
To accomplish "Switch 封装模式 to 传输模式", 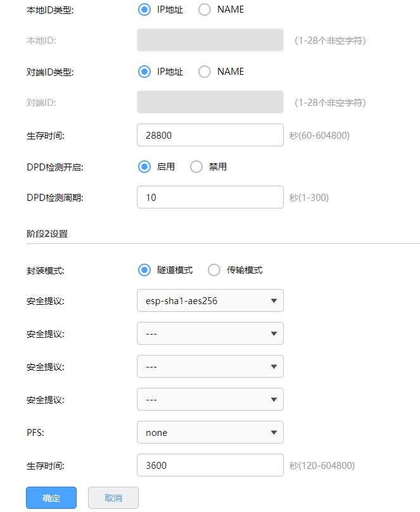I will point(213,270).
